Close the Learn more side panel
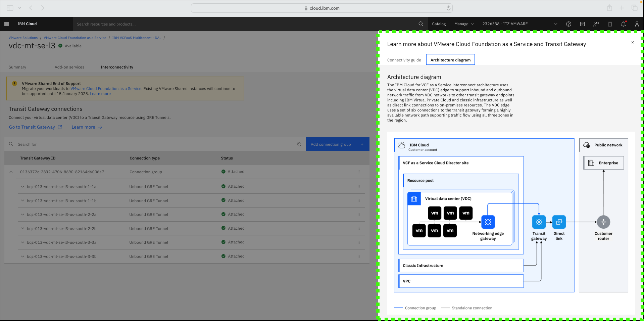Image resolution: width=644 pixels, height=321 pixels. [x=633, y=42]
